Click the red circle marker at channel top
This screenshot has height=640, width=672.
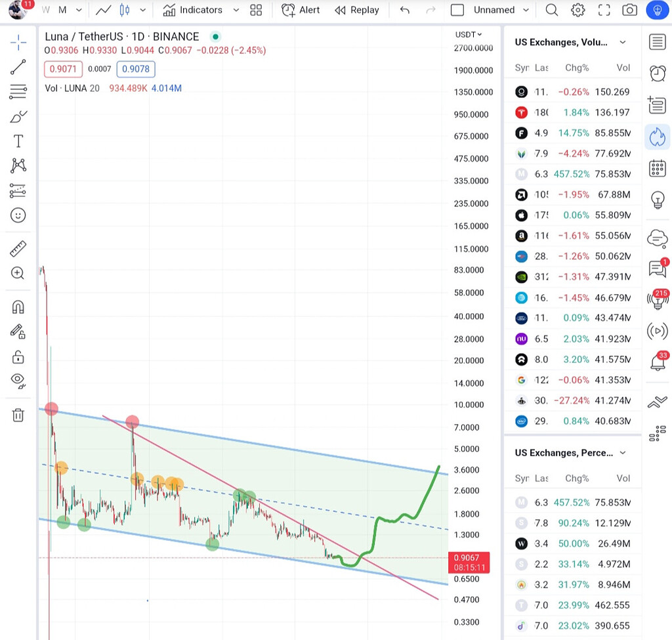click(x=51, y=409)
